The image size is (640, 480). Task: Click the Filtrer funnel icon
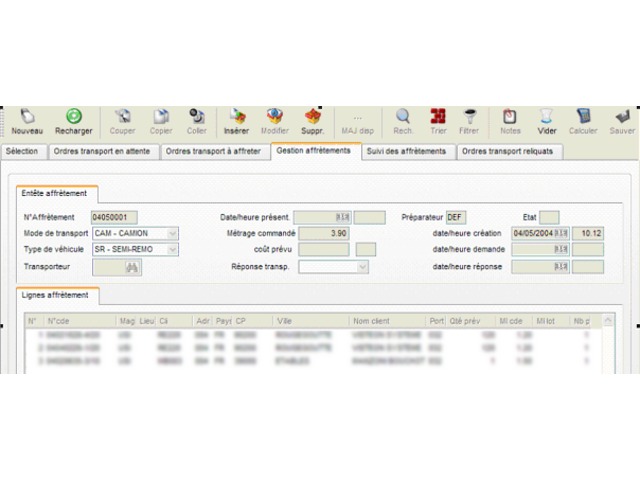coord(470,117)
